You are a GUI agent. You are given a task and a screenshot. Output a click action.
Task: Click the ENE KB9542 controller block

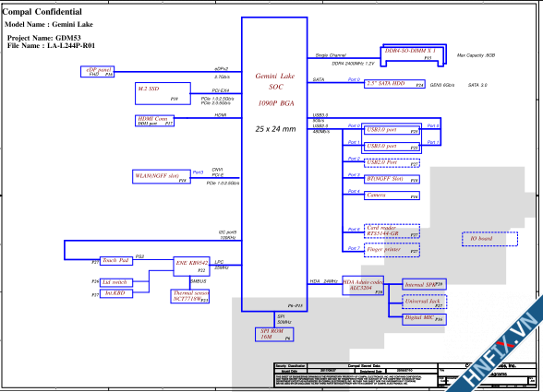[191, 267]
